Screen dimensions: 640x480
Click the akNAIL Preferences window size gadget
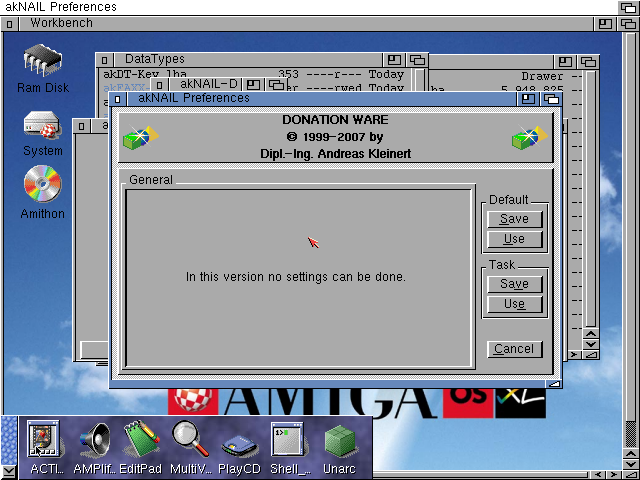point(554,384)
